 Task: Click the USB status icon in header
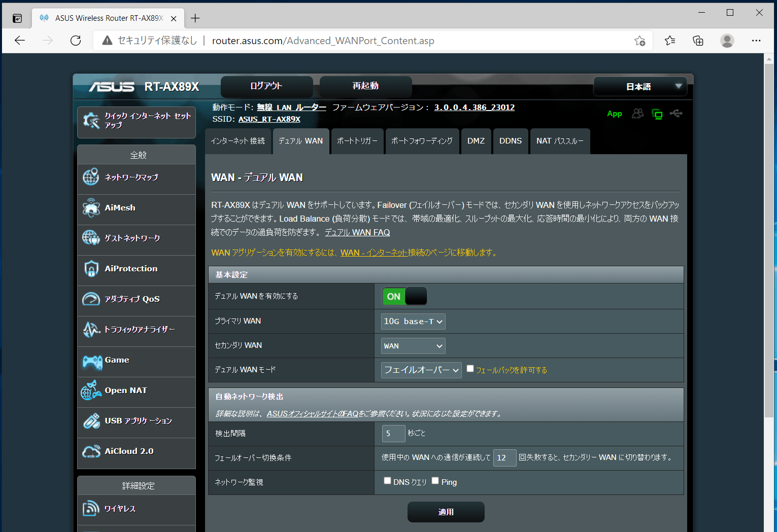click(676, 113)
